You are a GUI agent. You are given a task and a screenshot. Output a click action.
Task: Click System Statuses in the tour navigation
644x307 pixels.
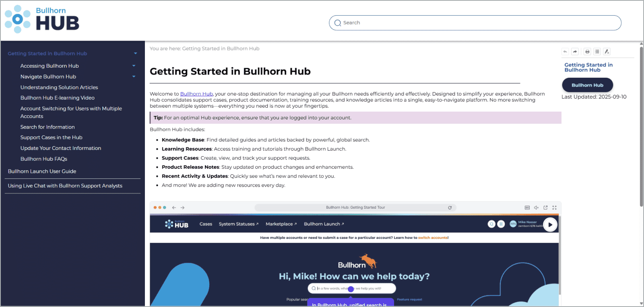tap(239, 224)
